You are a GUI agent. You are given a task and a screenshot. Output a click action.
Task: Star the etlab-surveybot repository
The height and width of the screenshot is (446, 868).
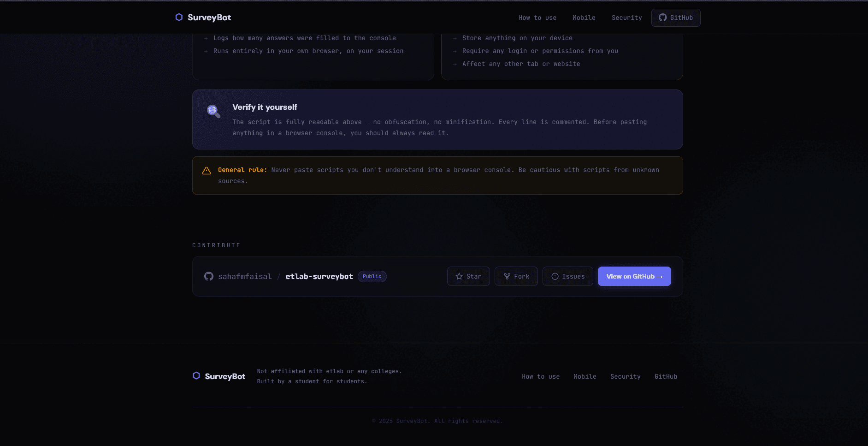pyautogui.click(x=468, y=276)
